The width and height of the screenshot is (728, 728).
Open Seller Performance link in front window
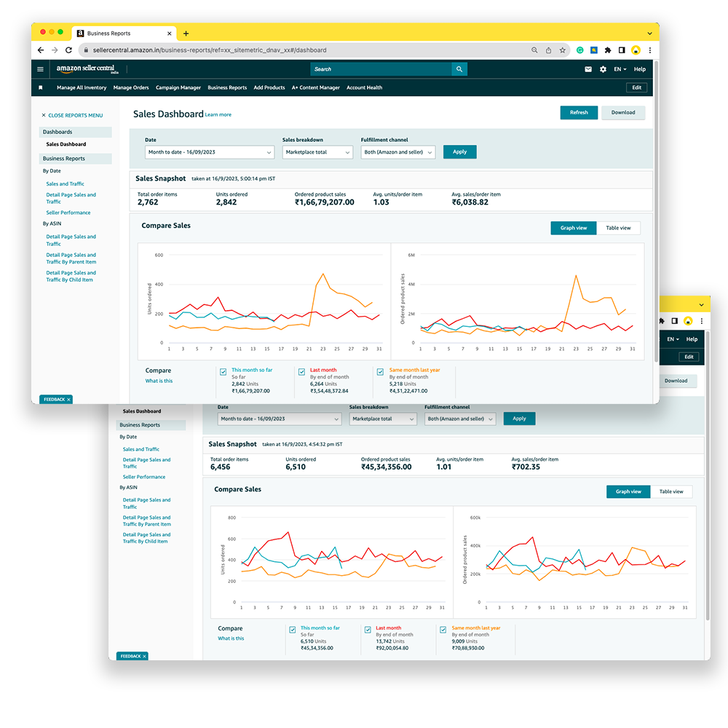[68, 213]
